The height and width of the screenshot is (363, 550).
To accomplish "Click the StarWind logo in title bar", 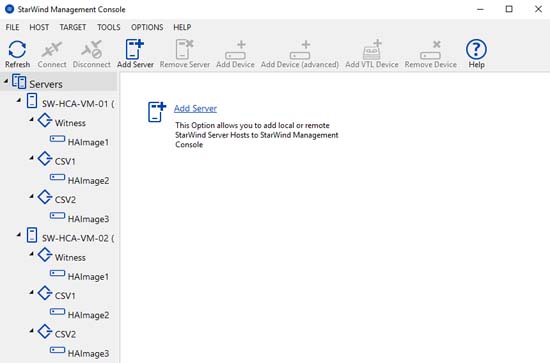I will 9,9.
